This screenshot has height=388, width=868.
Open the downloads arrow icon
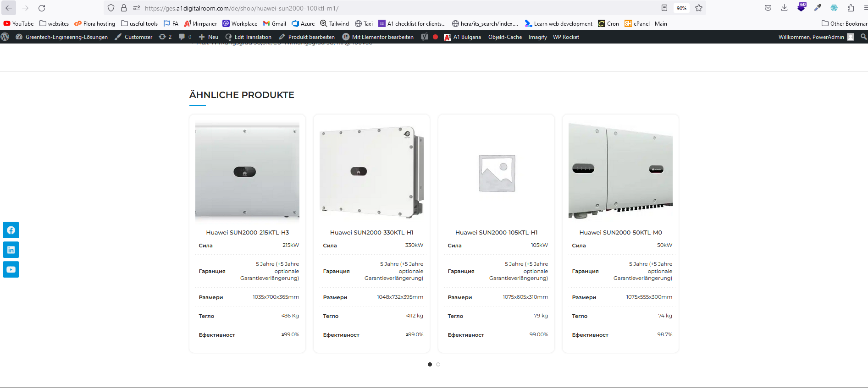tap(785, 8)
